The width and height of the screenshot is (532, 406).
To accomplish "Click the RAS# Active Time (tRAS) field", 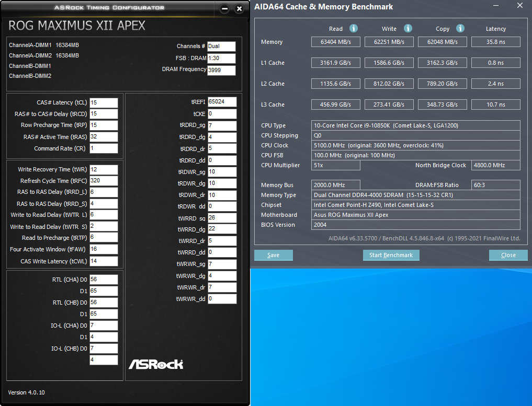I will point(104,137).
